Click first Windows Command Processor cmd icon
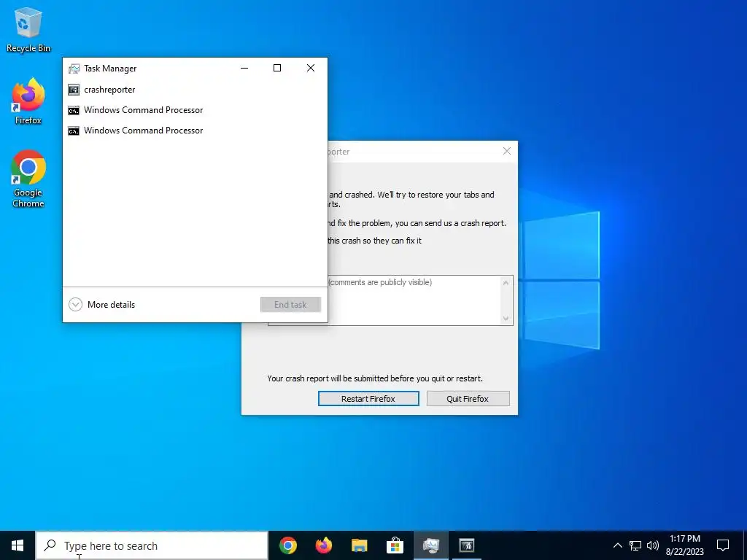Image resolution: width=747 pixels, height=560 pixels. click(x=74, y=111)
